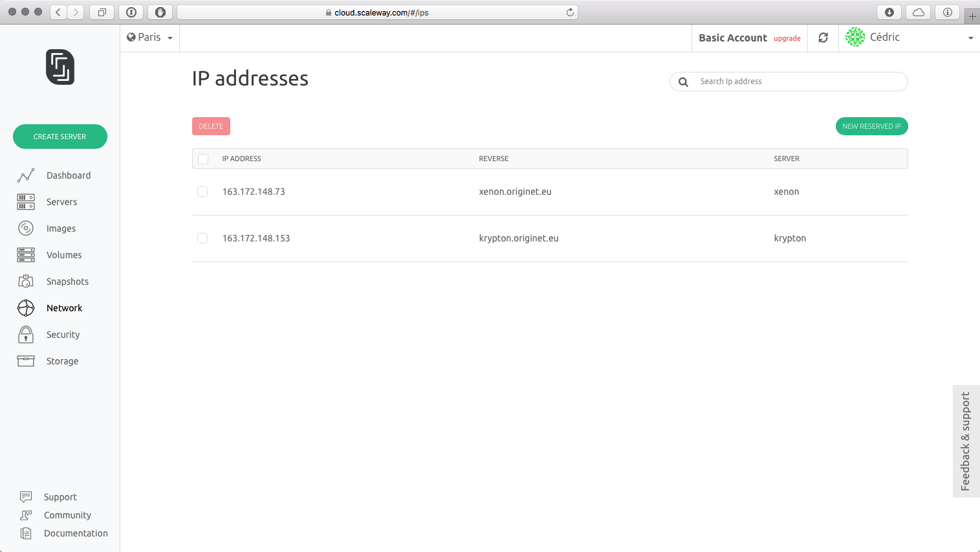Select the checkbox for 163.172.148.153
The image size is (980, 552).
coord(202,238)
